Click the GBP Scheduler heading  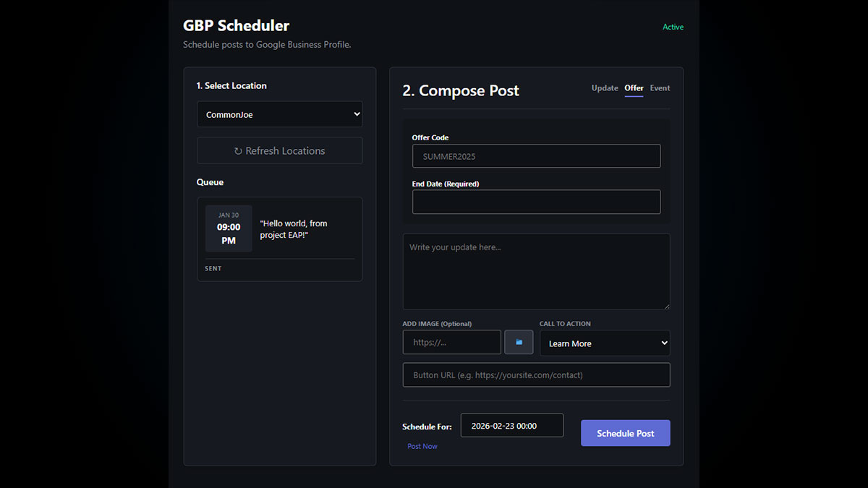coord(236,26)
